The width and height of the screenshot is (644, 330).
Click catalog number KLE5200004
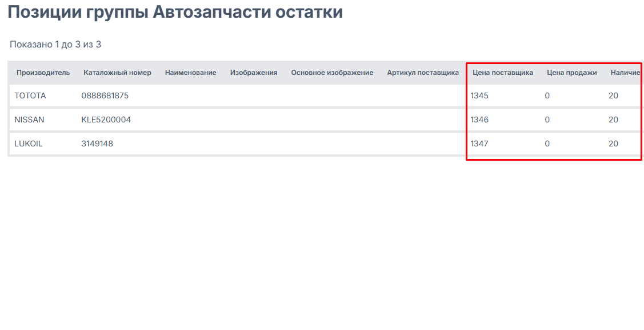pyautogui.click(x=106, y=120)
